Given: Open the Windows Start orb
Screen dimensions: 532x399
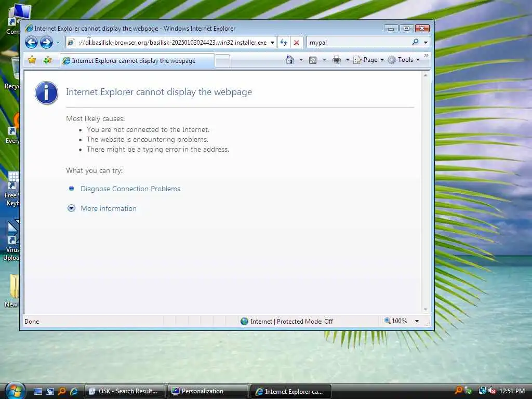Looking at the screenshot, I should coord(15,390).
